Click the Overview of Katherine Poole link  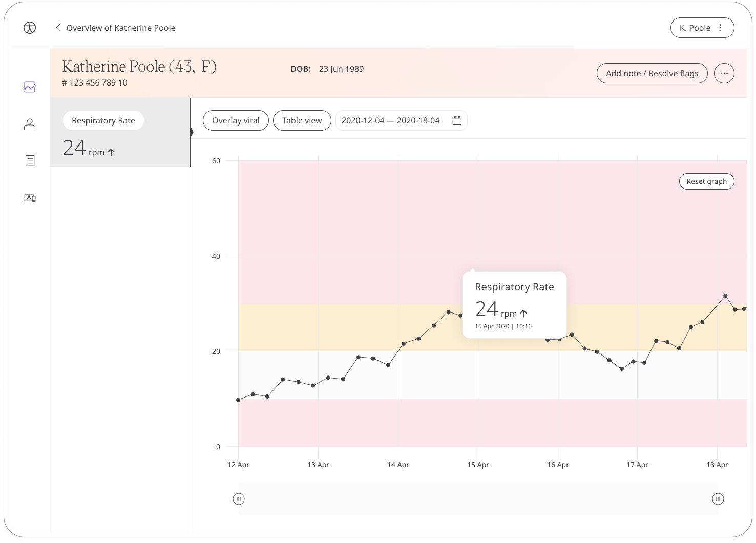[x=121, y=28]
